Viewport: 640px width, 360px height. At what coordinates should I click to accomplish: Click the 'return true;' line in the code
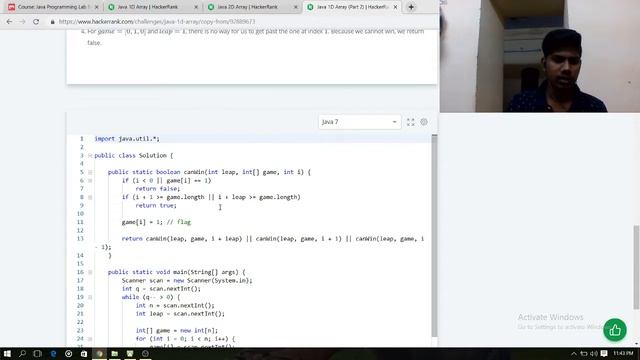(156, 205)
